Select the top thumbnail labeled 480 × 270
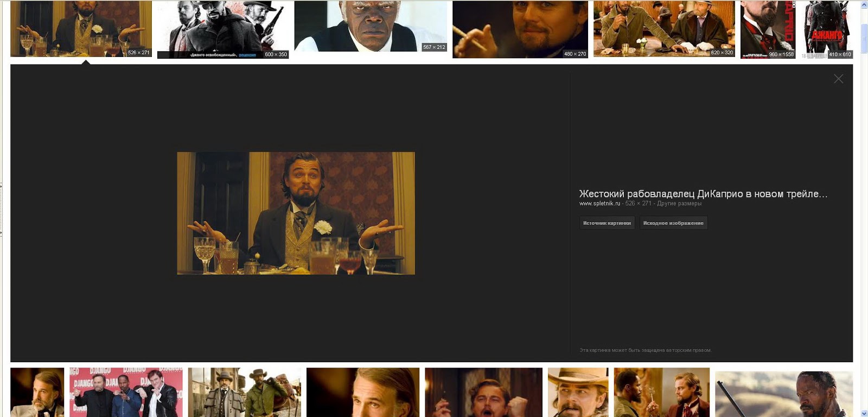 [520, 29]
